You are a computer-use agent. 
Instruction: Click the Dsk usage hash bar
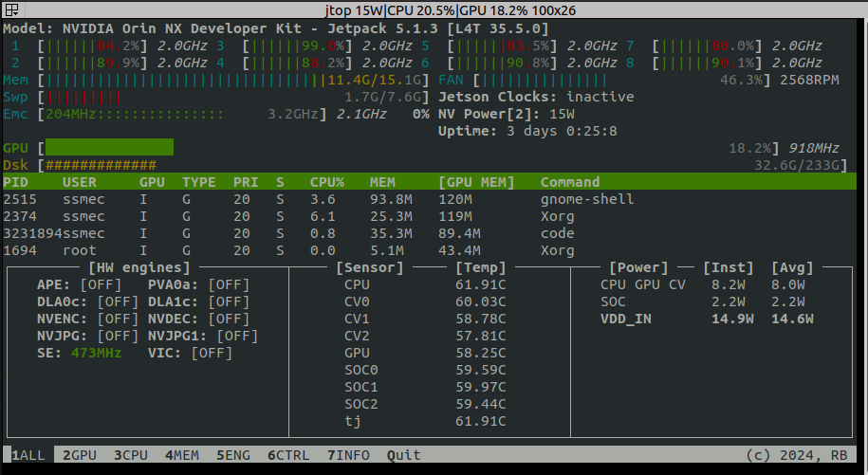click(x=101, y=165)
